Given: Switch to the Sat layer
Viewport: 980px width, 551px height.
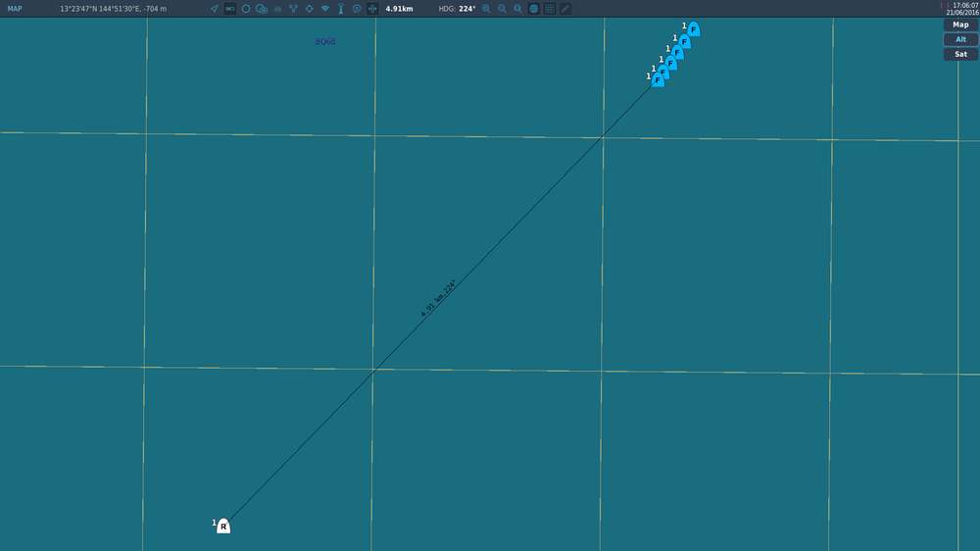Looking at the screenshot, I should click(x=960, y=54).
